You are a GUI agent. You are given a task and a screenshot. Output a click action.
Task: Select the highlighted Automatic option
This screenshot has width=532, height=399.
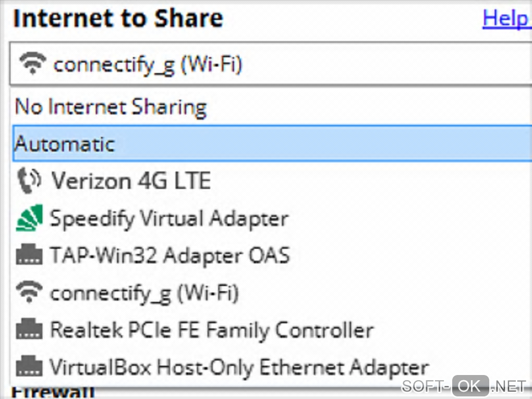pos(64,143)
